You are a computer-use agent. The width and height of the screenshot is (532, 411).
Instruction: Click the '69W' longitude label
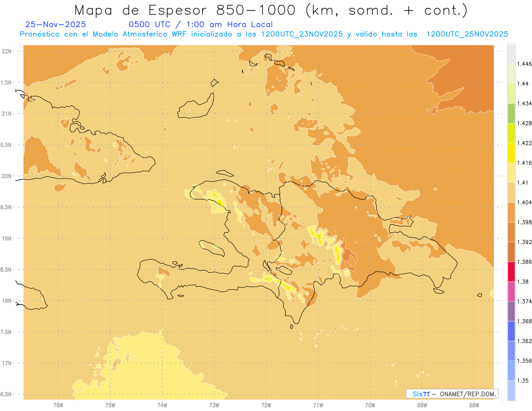(422, 405)
